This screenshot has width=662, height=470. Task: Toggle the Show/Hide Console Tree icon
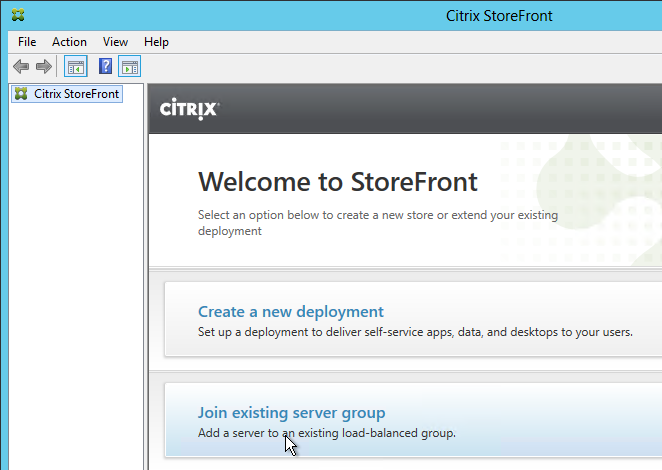tap(76, 66)
